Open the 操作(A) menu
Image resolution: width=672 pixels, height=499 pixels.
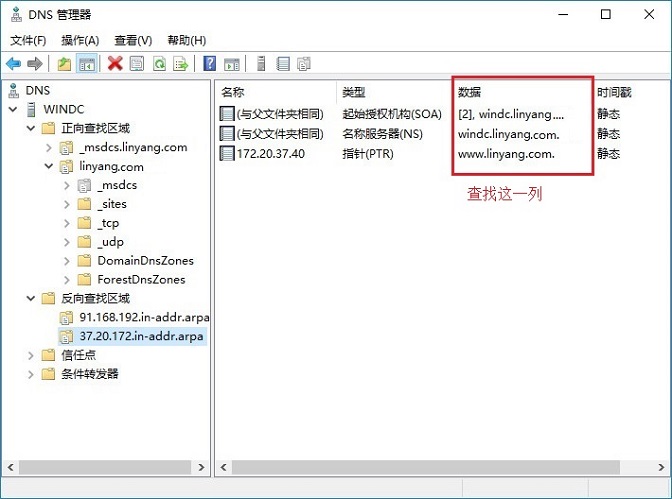click(x=80, y=41)
